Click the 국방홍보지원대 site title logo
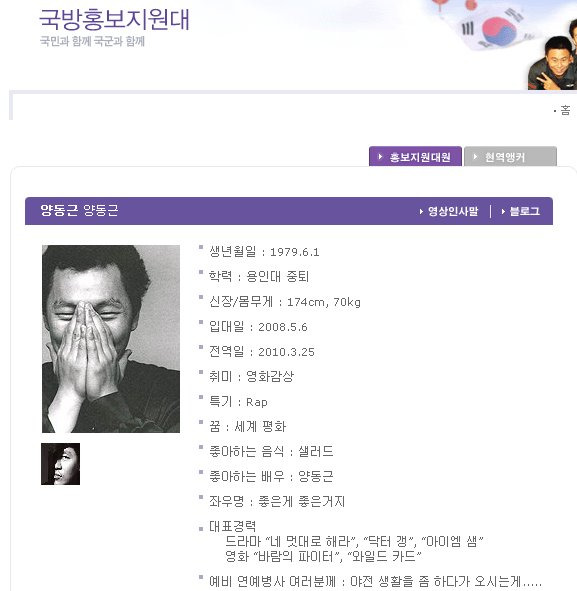The width and height of the screenshot is (577, 591). coord(114,19)
